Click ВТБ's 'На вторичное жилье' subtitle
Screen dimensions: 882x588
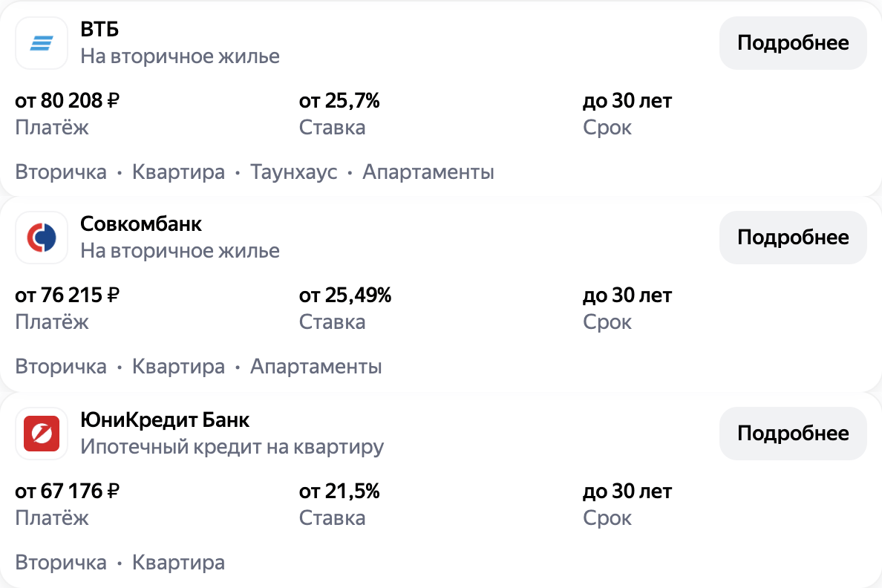180,56
